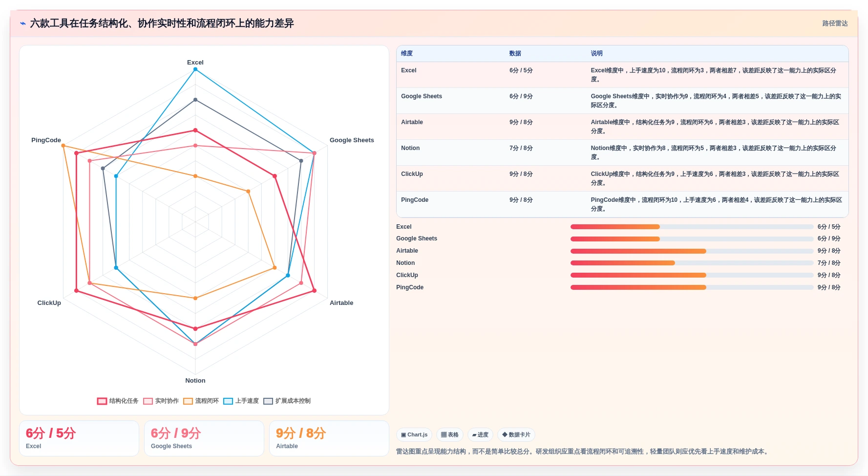This screenshot has width=868, height=476.
Task: Click the Excel维度中 description text in table
Action: (714, 75)
